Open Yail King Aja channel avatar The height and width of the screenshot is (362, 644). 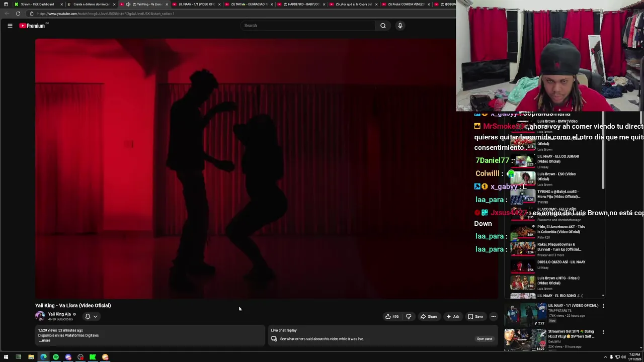click(40, 316)
